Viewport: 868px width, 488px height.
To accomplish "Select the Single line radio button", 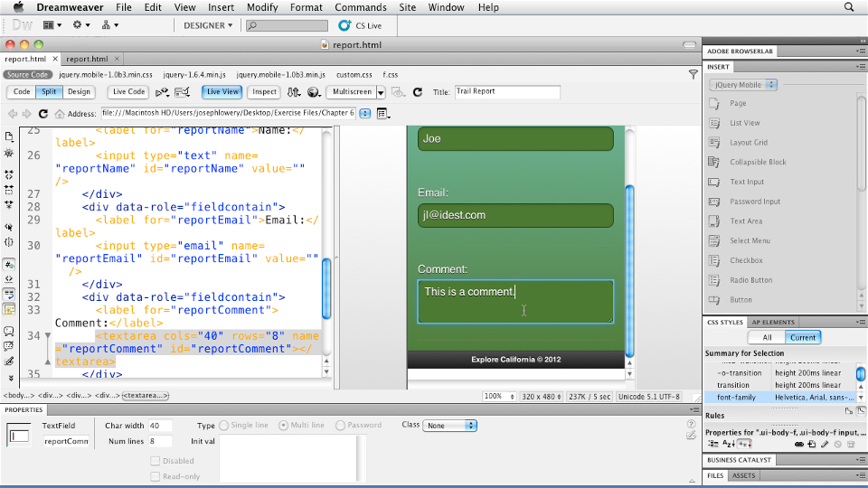I will pyautogui.click(x=223, y=426).
